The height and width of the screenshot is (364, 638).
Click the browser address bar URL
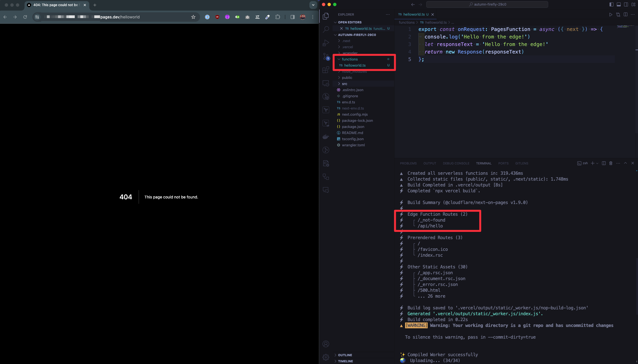(120, 17)
